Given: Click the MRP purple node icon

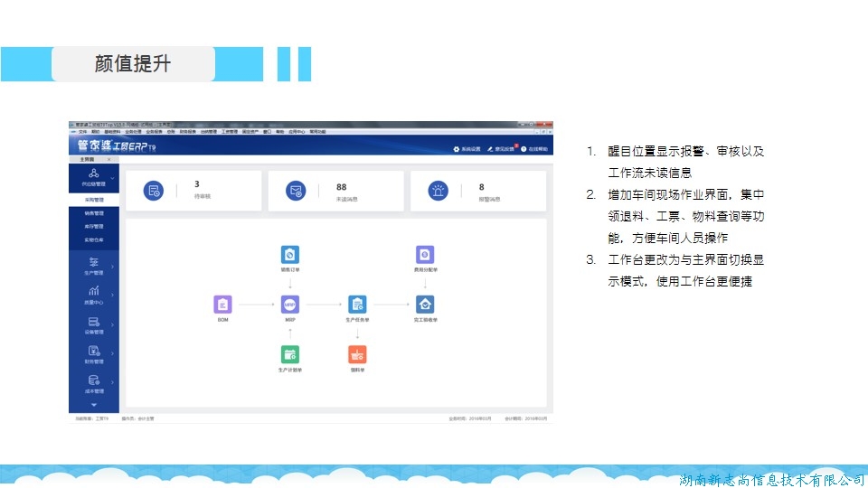Looking at the screenshot, I should click(x=290, y=305).
